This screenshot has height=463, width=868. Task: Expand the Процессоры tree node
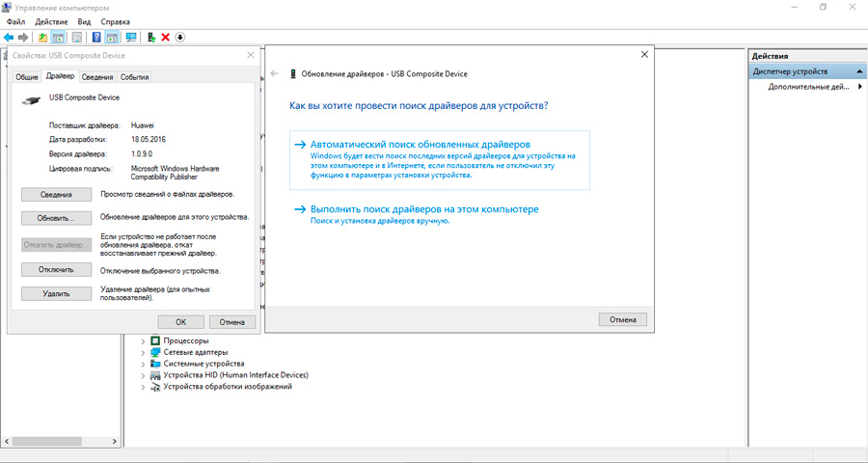click(144, 340)
